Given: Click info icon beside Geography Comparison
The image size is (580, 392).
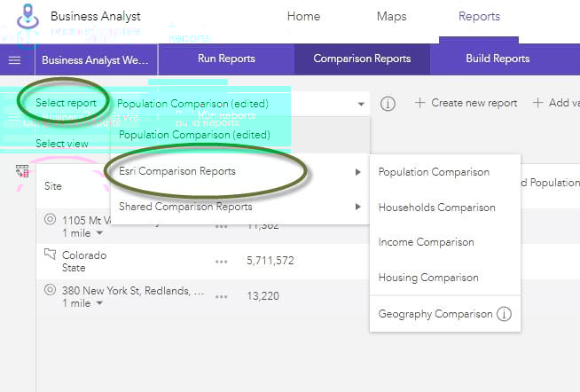Looking at the screenshot, I should coord(504,314).
